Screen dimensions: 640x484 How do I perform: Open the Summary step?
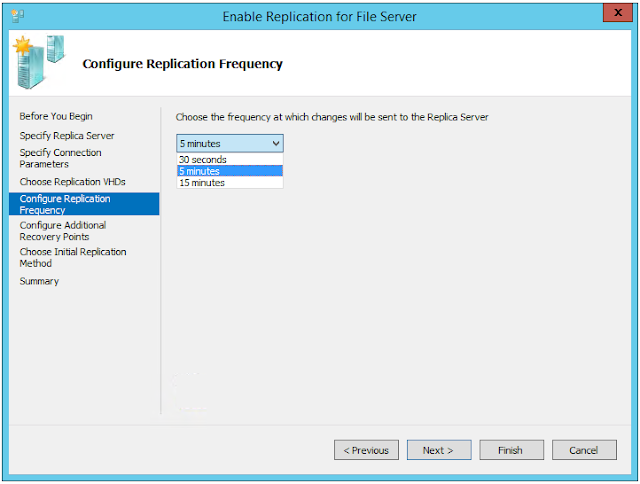39,281
